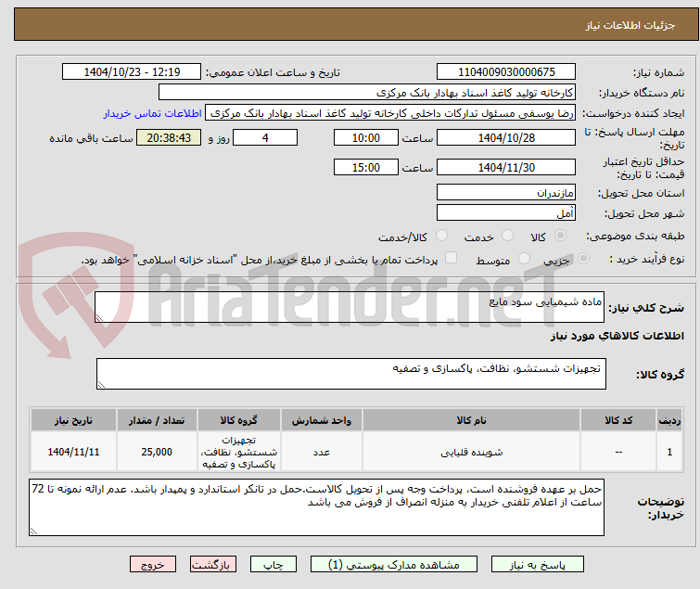
Task: Click the item name شوینده قلیایی cell
Action: click(x=471, y=452)
